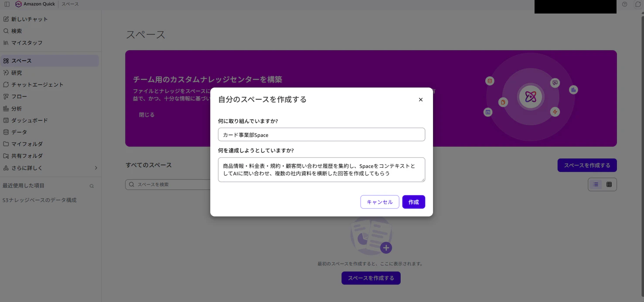Click the document copy icon in banner illustration
The height and width of the screenshot is (302, 644).
[x=503, y=102]
